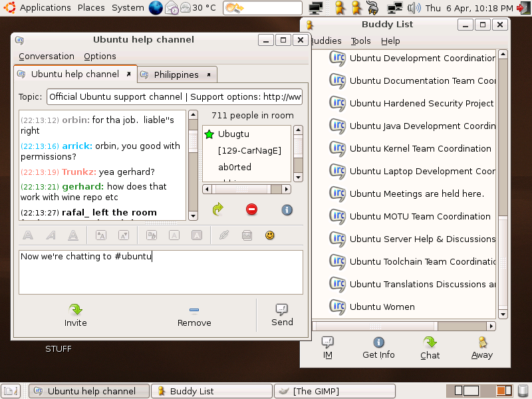Click the smiley emoticon insert icon
The height and width of the screenshot is (399, 532).
coord(269,235)
